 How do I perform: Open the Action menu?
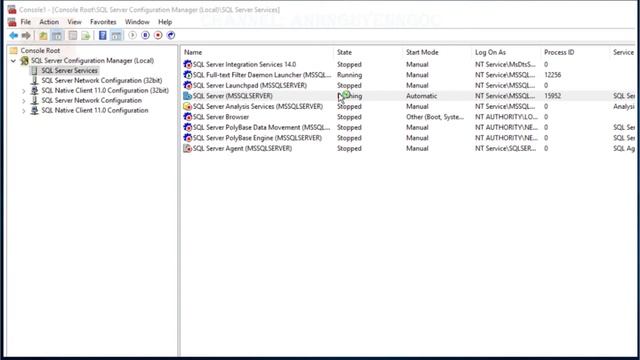tap(49, 22)
